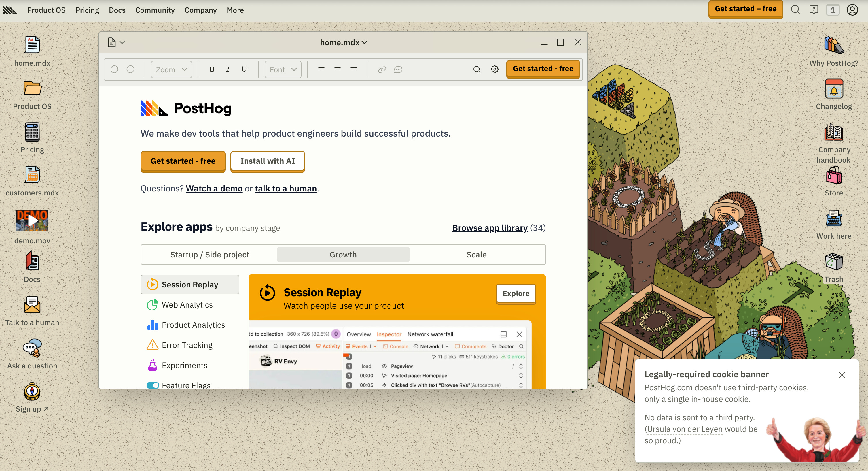Open the Browse app library link
868x471 pixels.
pyautogui.click(x=490, y=228)
